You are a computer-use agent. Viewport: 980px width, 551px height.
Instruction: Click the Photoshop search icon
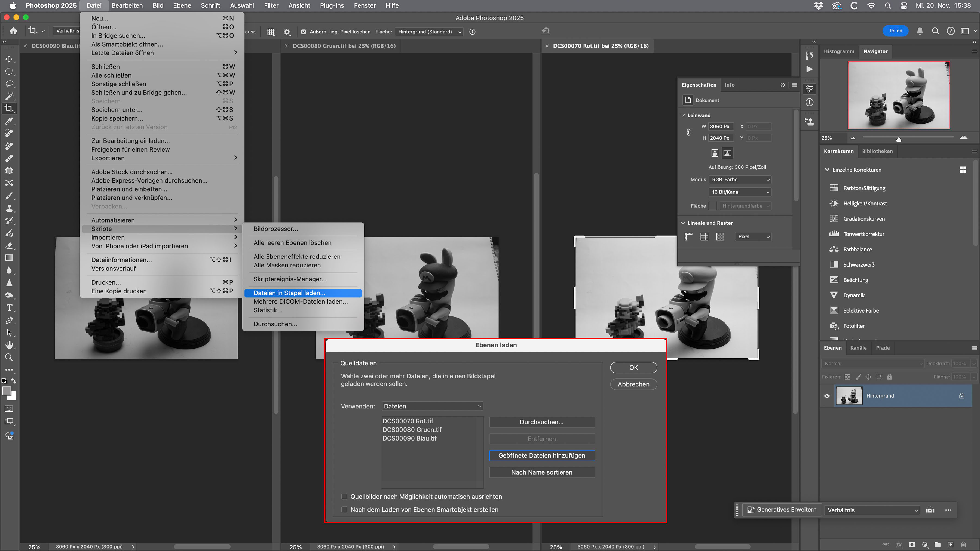[x=935, y=31]
